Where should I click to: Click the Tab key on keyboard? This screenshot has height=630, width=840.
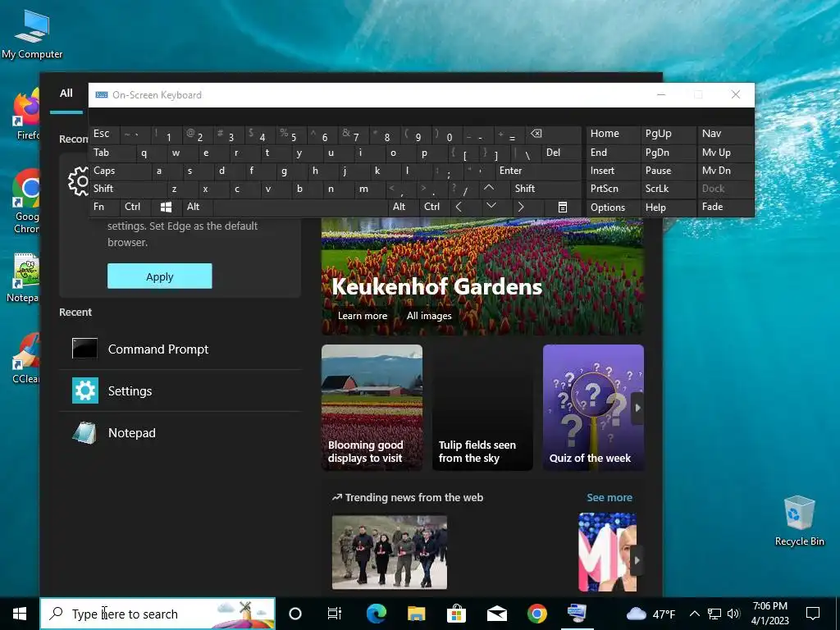112,153
